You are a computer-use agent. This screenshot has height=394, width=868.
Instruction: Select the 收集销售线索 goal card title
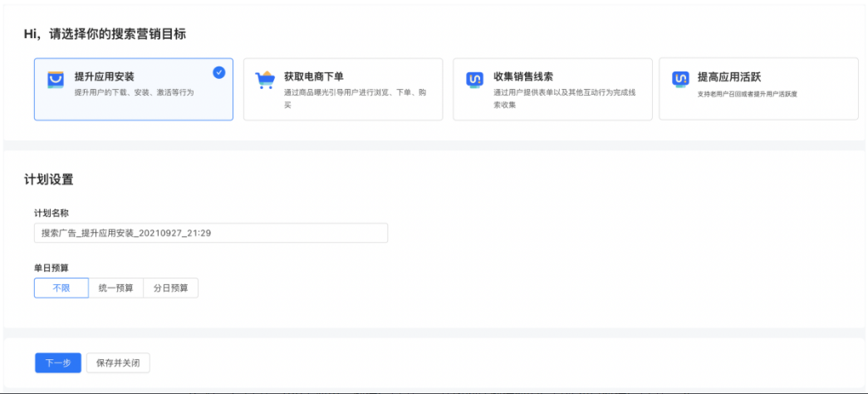pyautogui.click(x=523, y=76)
